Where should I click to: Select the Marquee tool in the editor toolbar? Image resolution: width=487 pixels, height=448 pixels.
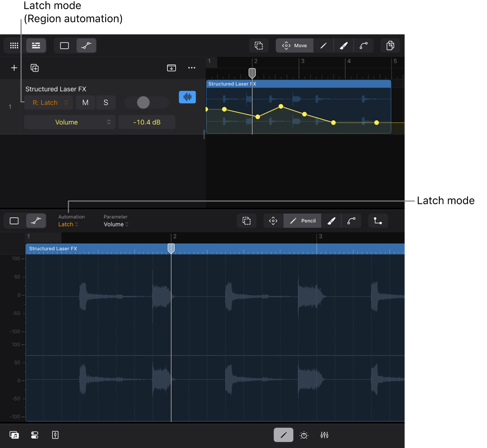247,221
